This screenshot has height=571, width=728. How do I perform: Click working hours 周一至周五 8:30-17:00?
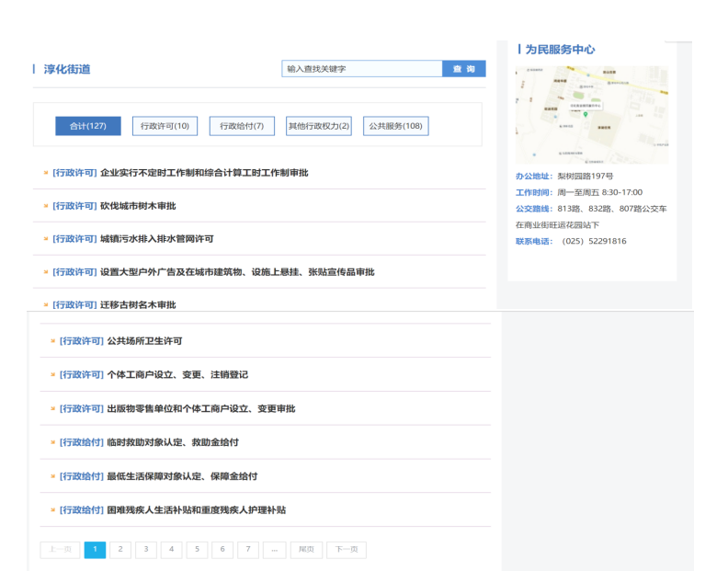click(600, 192)
